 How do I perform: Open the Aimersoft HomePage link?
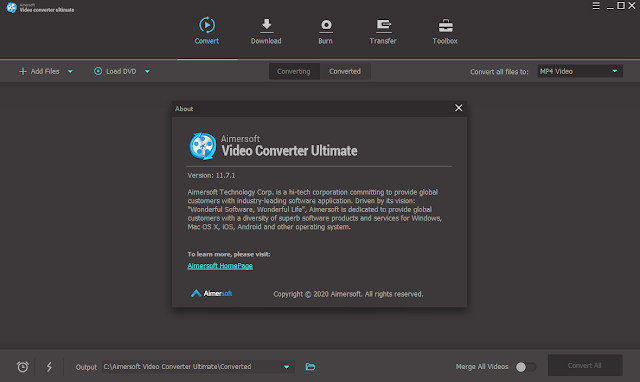(220, 266)
